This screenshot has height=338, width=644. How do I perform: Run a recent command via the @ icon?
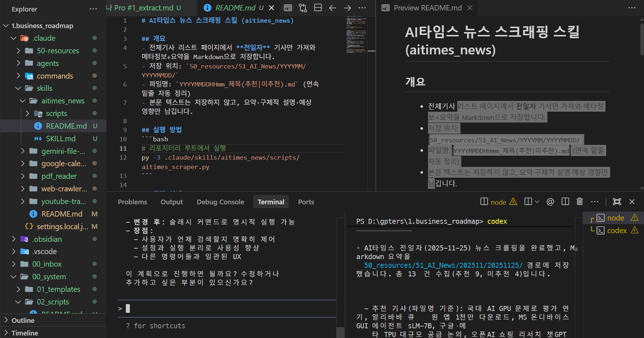point(550,202)
